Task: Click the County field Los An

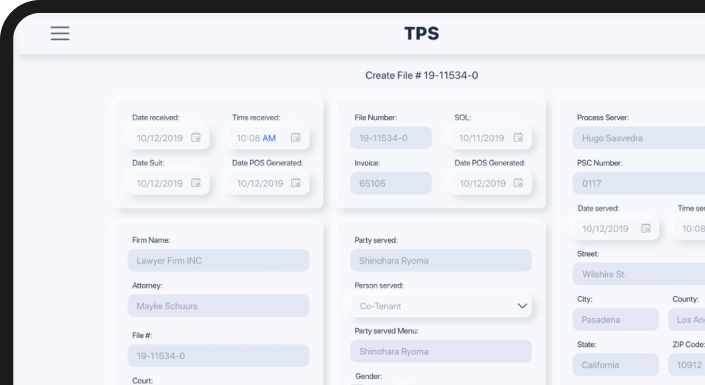Action: tap(687, 319)
